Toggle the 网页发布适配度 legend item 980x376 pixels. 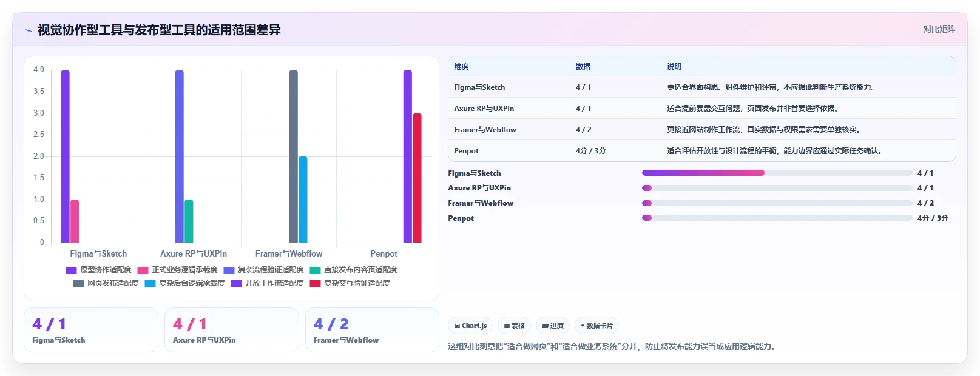[x=106, y=283]
